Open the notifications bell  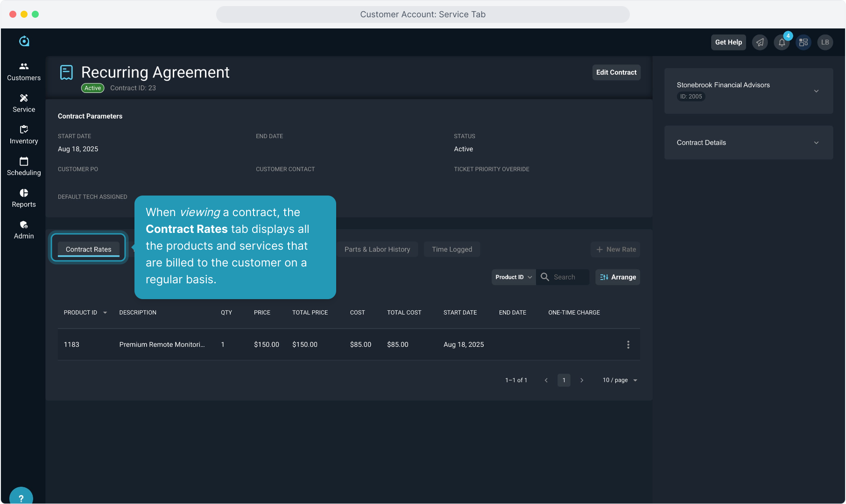(782, 42)
